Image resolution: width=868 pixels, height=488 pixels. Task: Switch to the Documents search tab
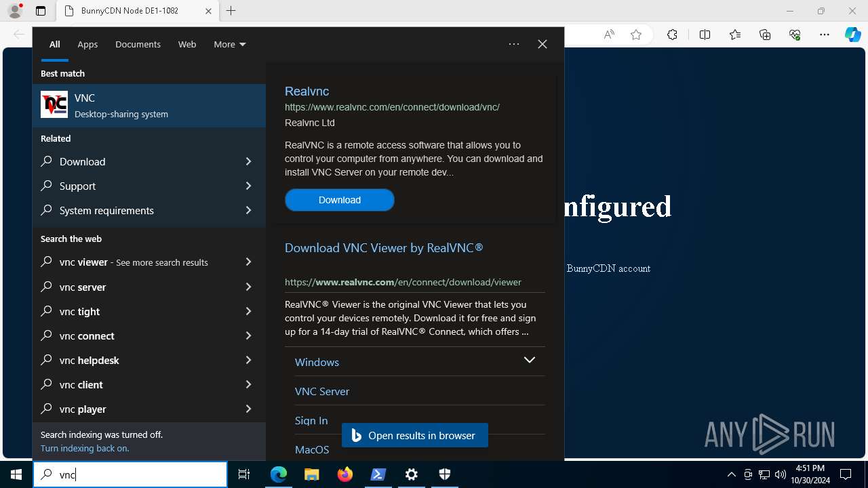138,44
